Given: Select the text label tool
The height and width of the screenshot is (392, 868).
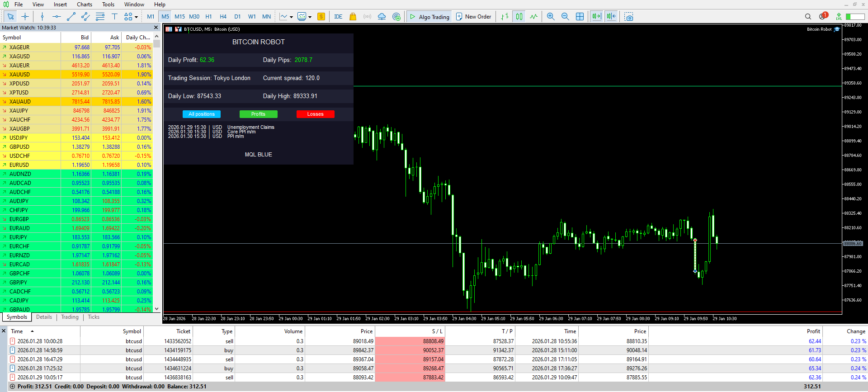Looking at the screenshot, I should pos(114,17).
